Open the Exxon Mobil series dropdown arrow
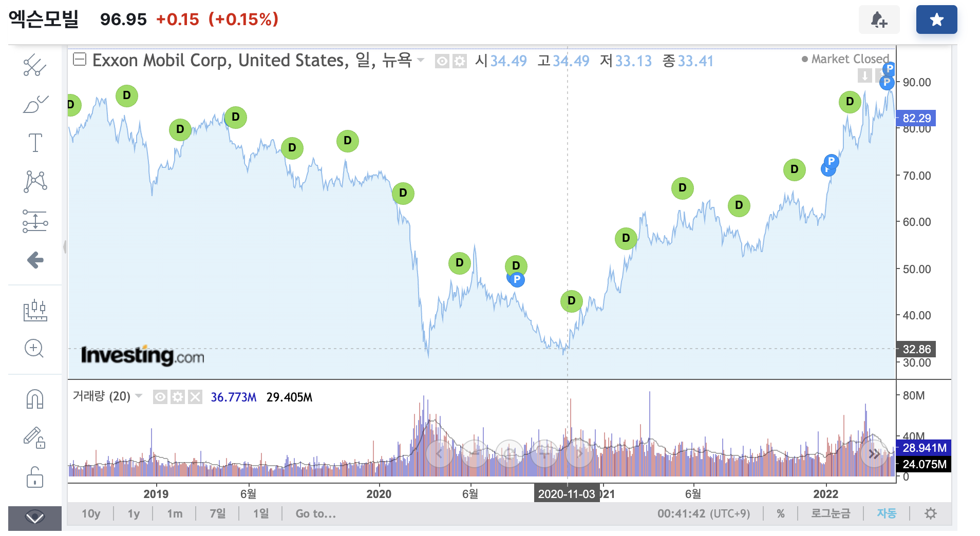This screenshot has height=536, width=980. (x=421, y=61)
